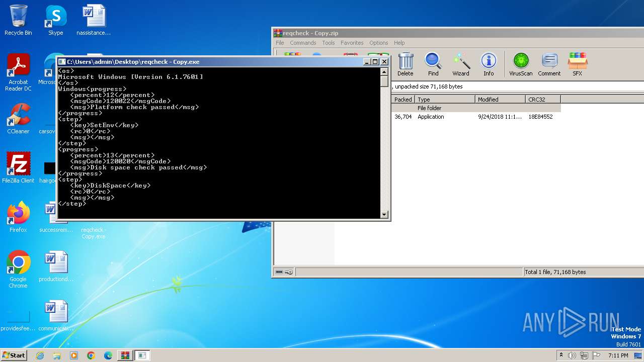The height and width of the screenshot is (362, 644).
Task: Click the 'Total 1 file, 71,168 bytes' status text
Action: coord(555,272)
